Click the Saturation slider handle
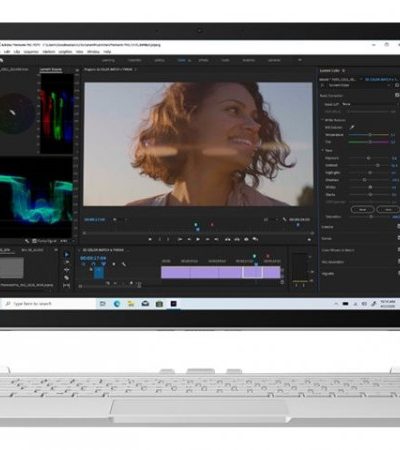Image resolution: width=400 pixels, height=450 pixels. (371, 217)
